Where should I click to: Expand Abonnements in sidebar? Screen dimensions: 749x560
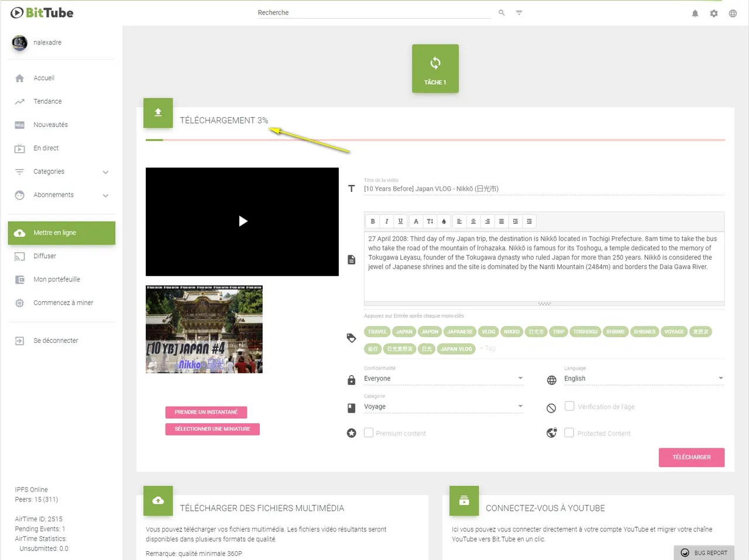click(61, 195)
